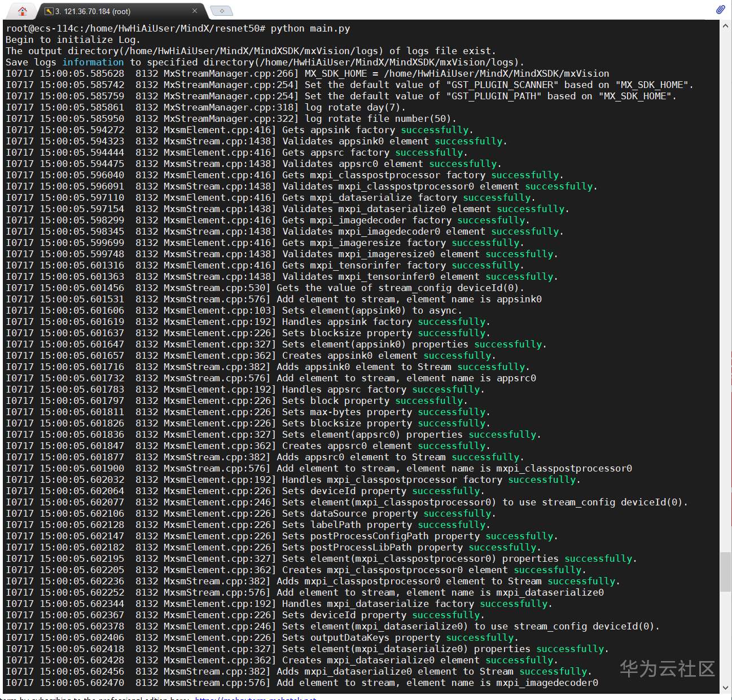The width and height of the screenshot is (732, 700).
Task: Click 'Validates mxpi_imageresize0 element' log line
Action: click(x=282, y=254)
